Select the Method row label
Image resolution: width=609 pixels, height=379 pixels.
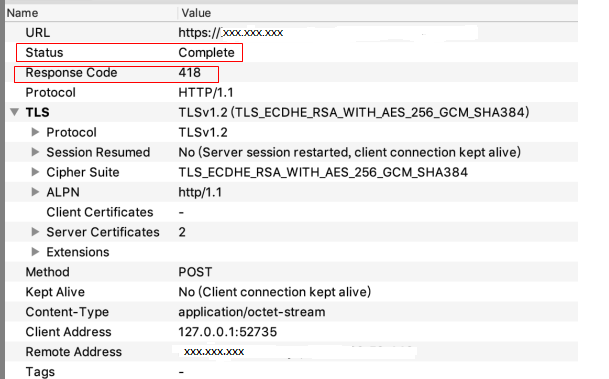(x=47, y=272)
